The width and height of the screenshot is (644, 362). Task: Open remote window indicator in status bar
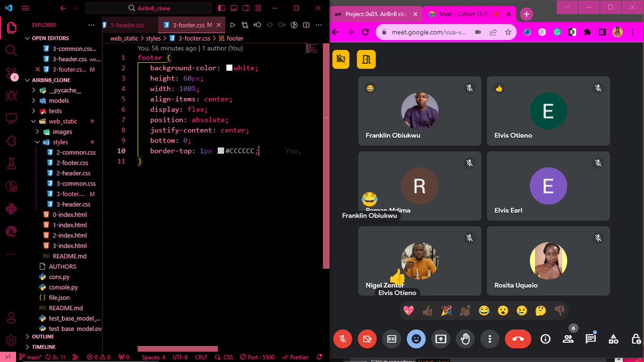8,357
